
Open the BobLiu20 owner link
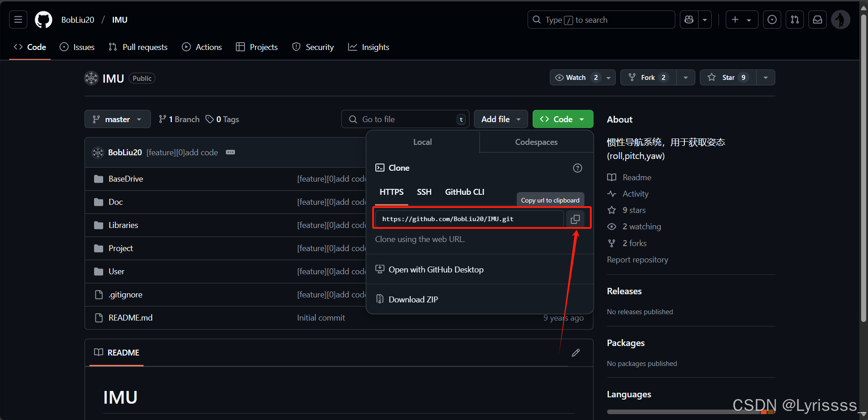pyautogui.click(x=78, y=20)
